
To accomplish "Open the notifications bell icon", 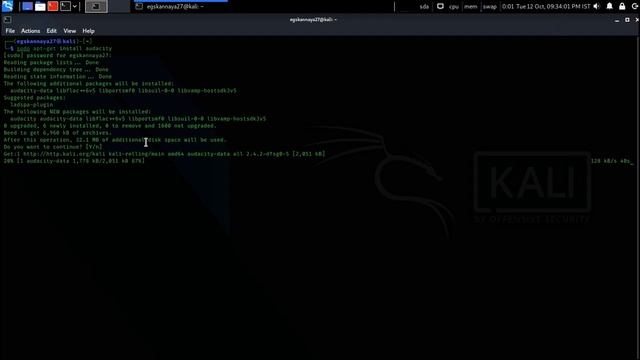I will (609, 6).
